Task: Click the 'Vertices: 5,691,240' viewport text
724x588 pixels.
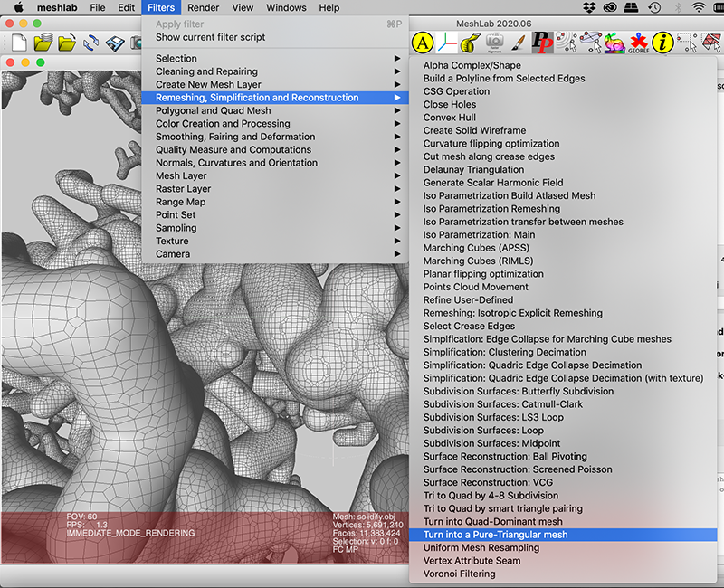Action: [x=368, y=525]
